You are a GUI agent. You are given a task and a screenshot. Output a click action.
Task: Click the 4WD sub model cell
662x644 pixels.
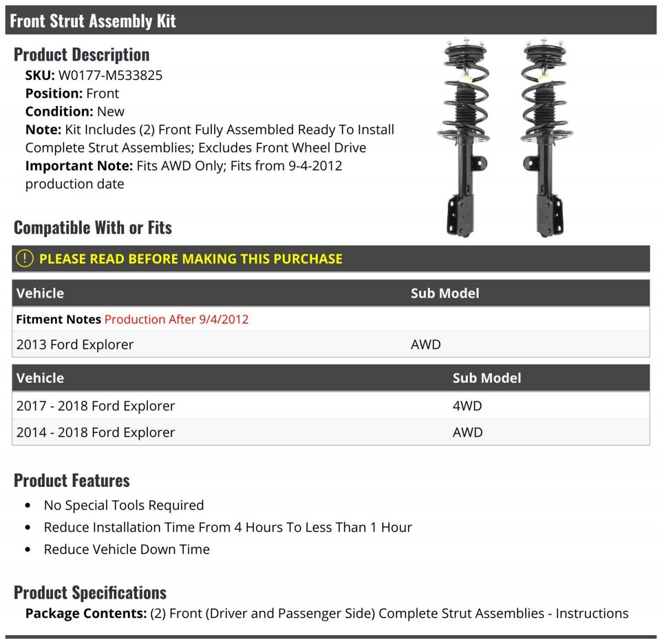467,406
